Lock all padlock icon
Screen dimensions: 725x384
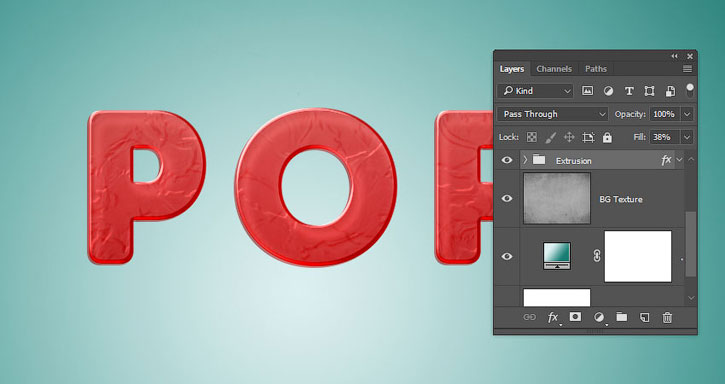coord(607,137)
